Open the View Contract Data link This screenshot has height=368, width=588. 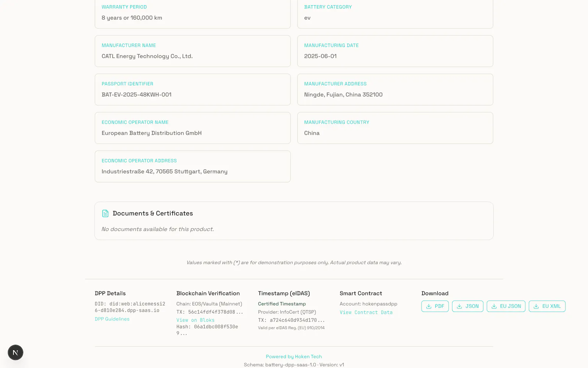(366, 312)
